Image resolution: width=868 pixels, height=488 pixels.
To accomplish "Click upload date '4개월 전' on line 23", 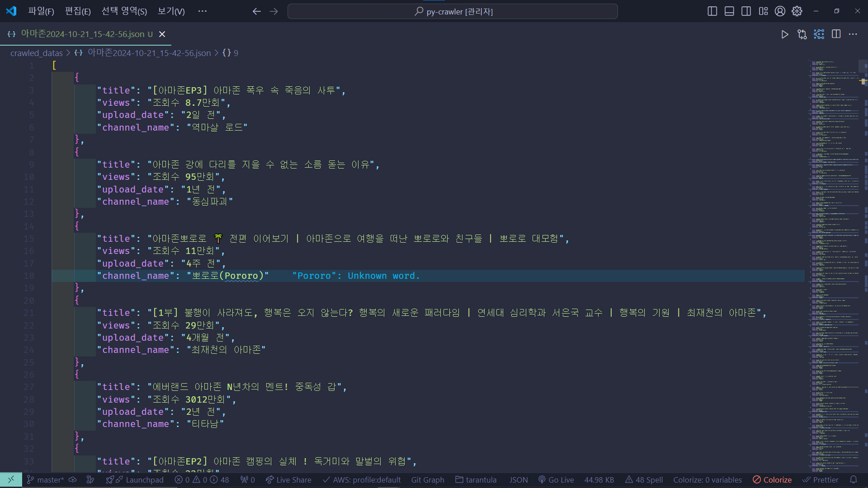I will point(205,338).
